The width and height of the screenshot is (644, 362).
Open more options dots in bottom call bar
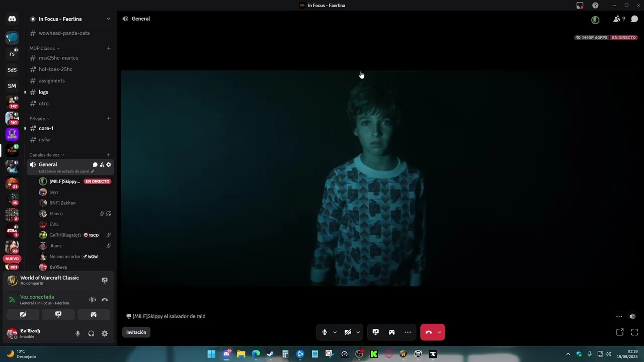408,332
